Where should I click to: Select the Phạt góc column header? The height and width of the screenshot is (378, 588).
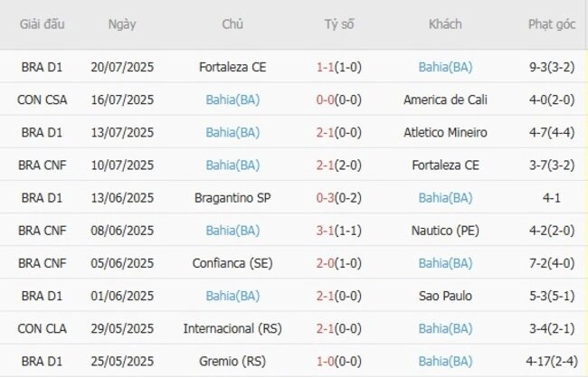(552, 24)
